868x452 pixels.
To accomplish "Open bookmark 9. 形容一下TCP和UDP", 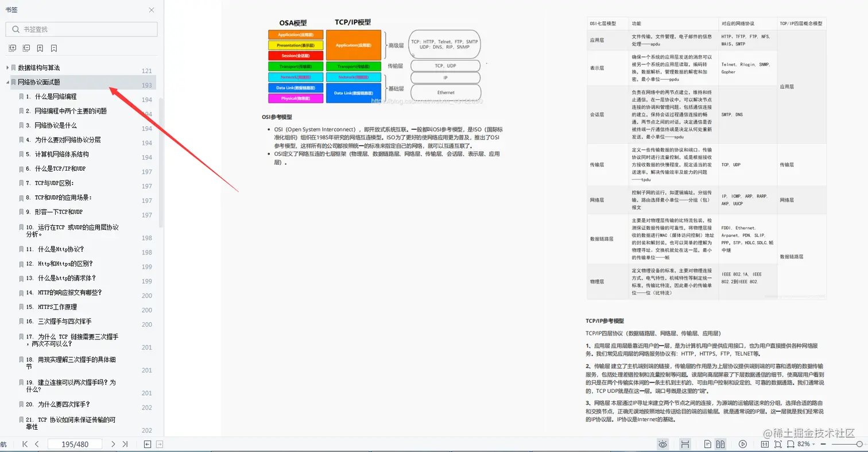I will click(x=54, y=212).
